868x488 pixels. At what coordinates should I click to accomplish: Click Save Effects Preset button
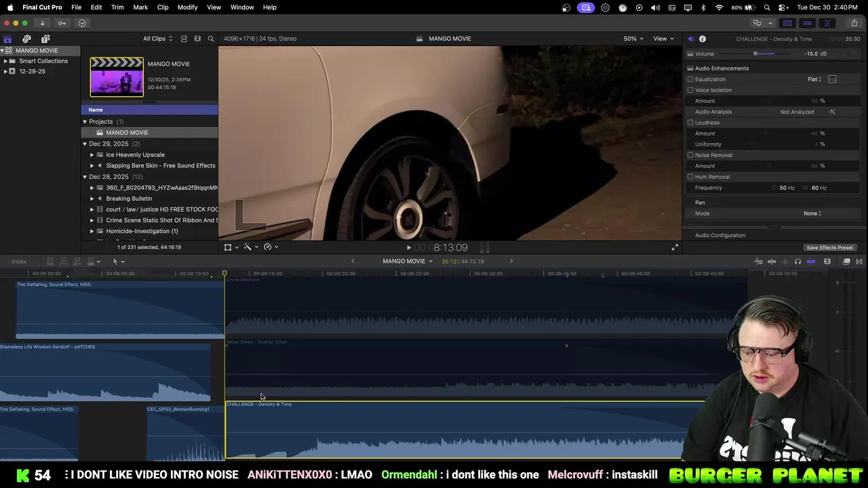(x=829, y=247)
